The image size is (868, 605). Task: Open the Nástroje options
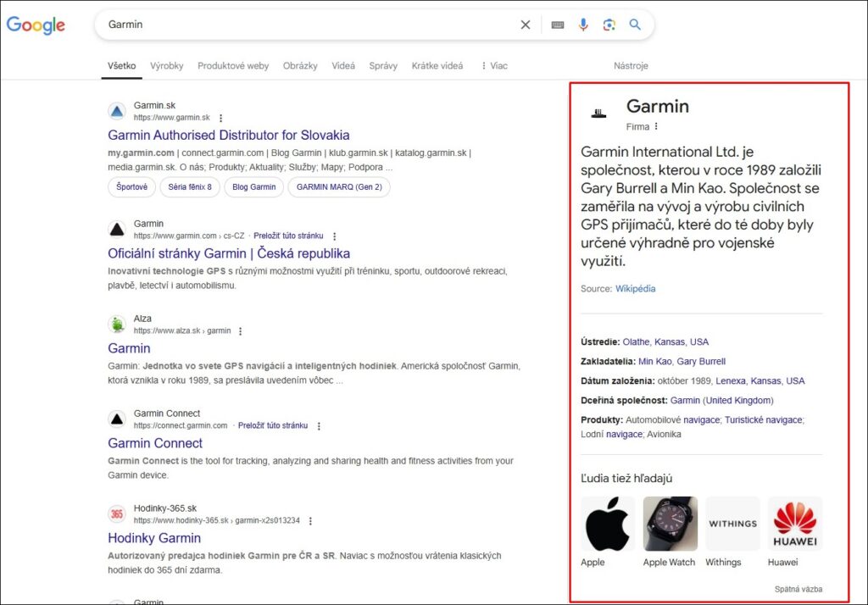click(x=631, y=66)
